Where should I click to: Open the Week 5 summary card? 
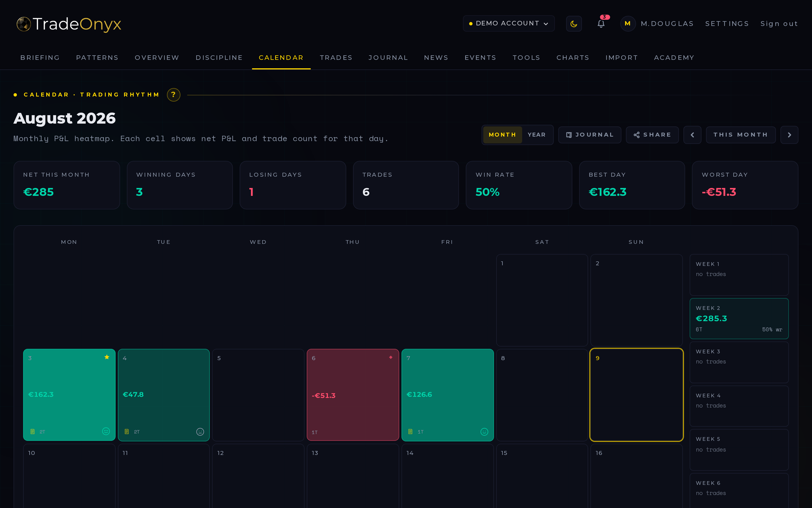[739, 450]
